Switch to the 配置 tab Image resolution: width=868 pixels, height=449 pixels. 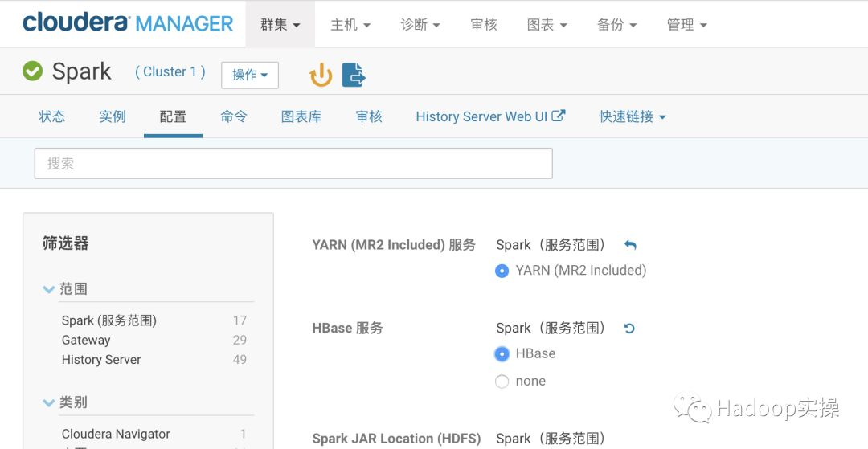tap(173, 116)
